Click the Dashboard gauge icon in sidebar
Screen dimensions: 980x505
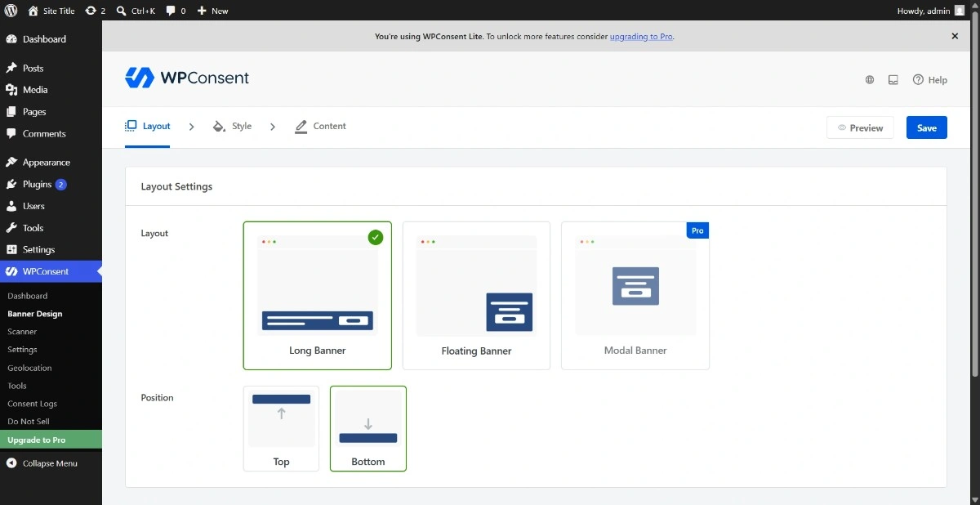pyautogui.click(x=11, y=39)
